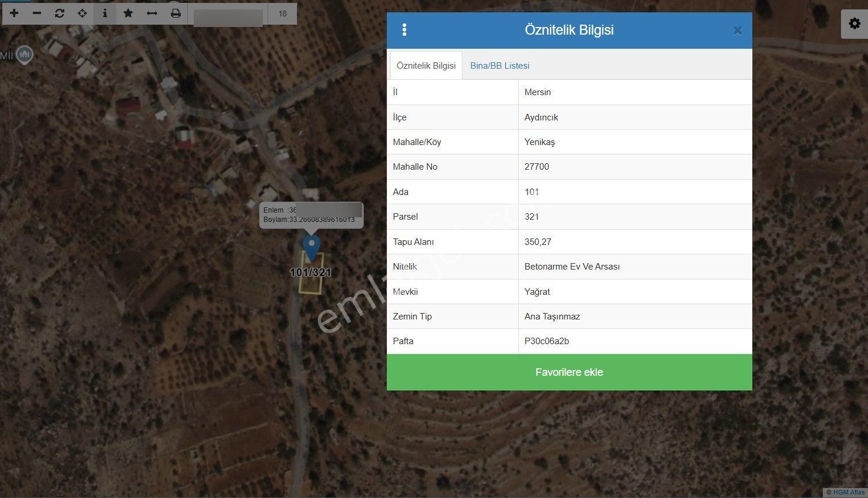
Task: Click the parcel label 101/321
Action: 310,272
